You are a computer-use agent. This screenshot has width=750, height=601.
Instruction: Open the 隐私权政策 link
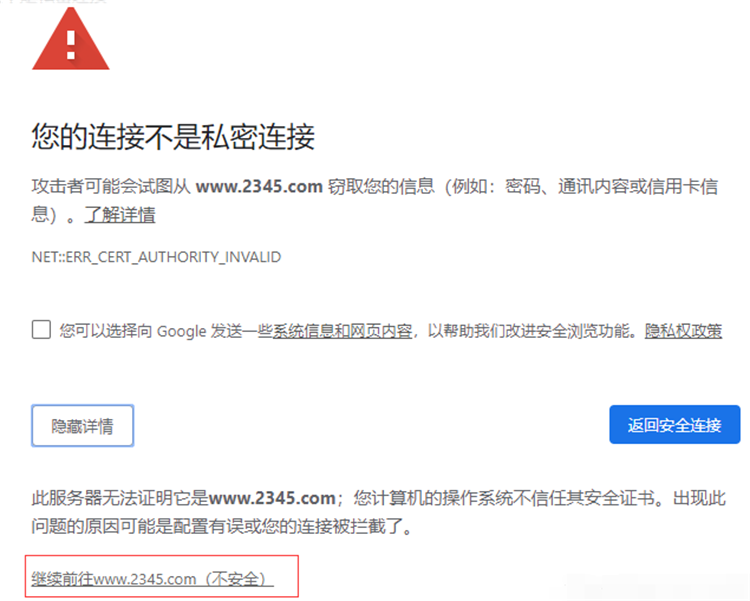pyautogui.click(x=684, y=331)
